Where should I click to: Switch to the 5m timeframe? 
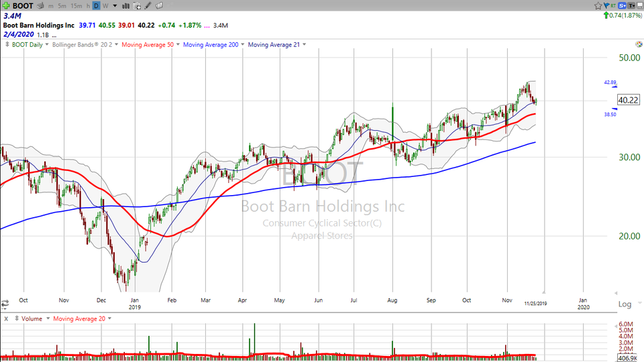62,6
